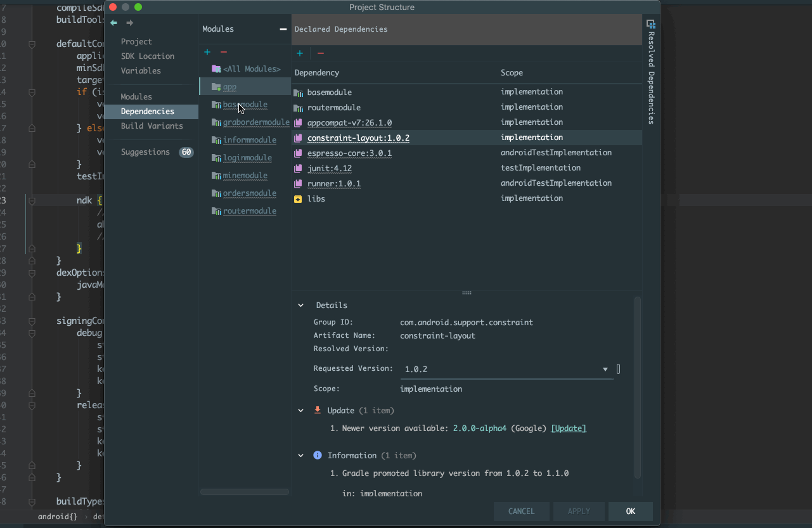Add a dependency using the plus icon
This screenshot has height=528, width=812.
[299, 53]
